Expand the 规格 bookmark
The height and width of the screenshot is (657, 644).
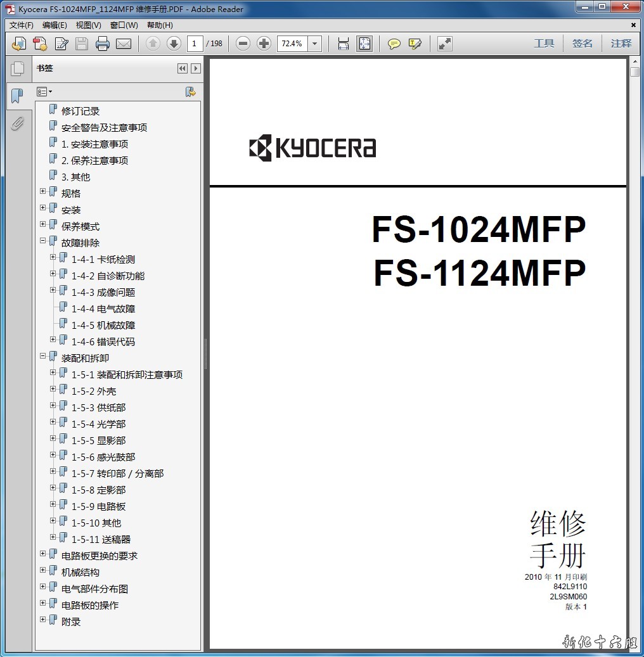click(43, 191)
